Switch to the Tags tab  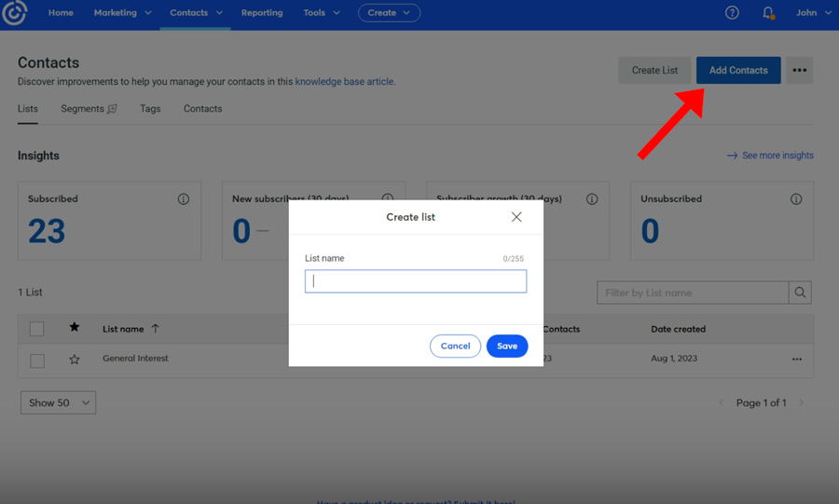(150, 108)
